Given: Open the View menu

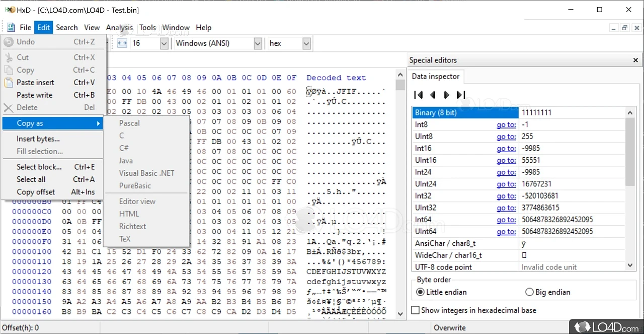Looking at the screenshot, I should click(92, 28).
